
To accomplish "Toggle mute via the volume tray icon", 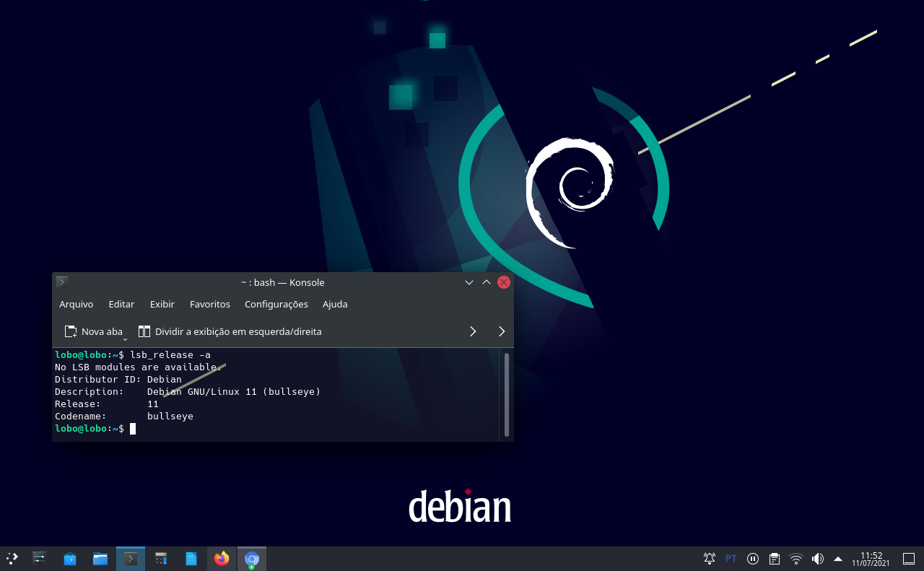I will [817, 558].
